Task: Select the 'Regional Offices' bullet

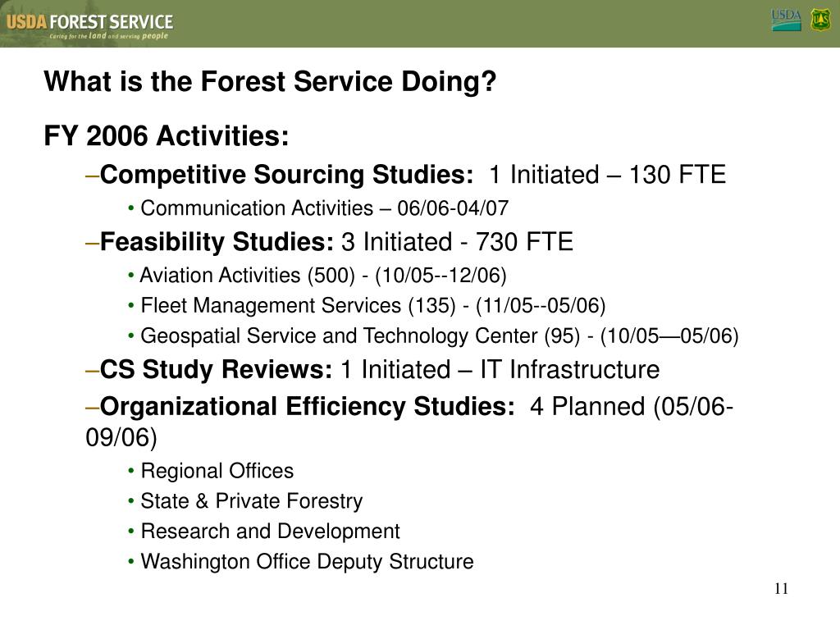Action: pyautogui.click(x=217, y=471)
